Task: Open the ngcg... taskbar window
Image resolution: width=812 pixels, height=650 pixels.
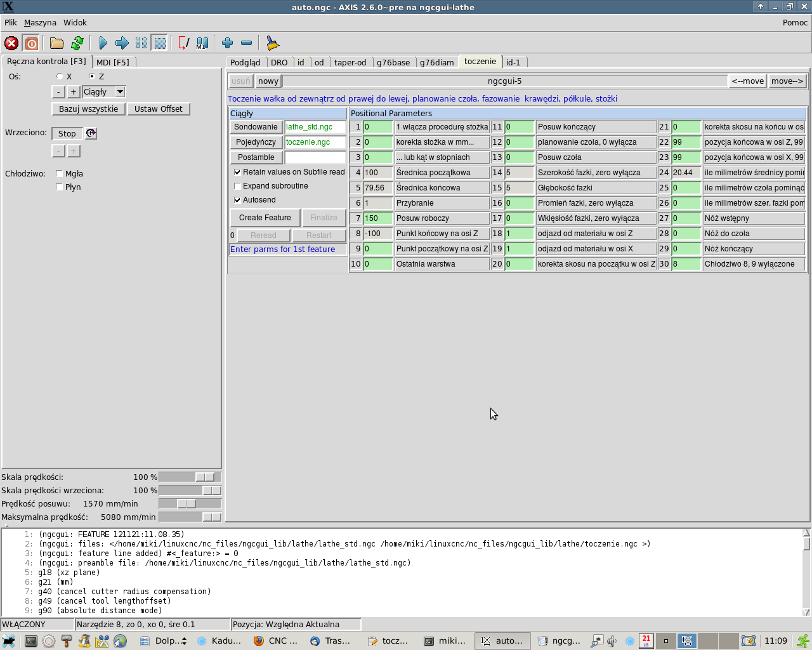Action: 559,641
